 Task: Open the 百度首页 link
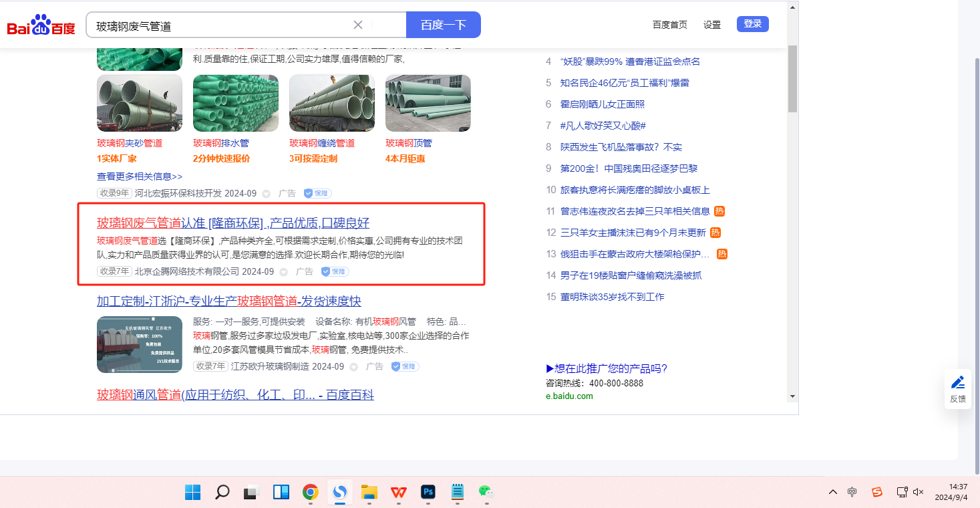click(670, 25)
